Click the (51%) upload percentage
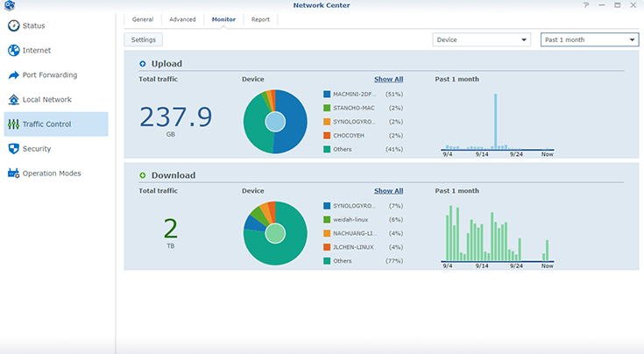 pyautogui.click(x=394, y=94)
